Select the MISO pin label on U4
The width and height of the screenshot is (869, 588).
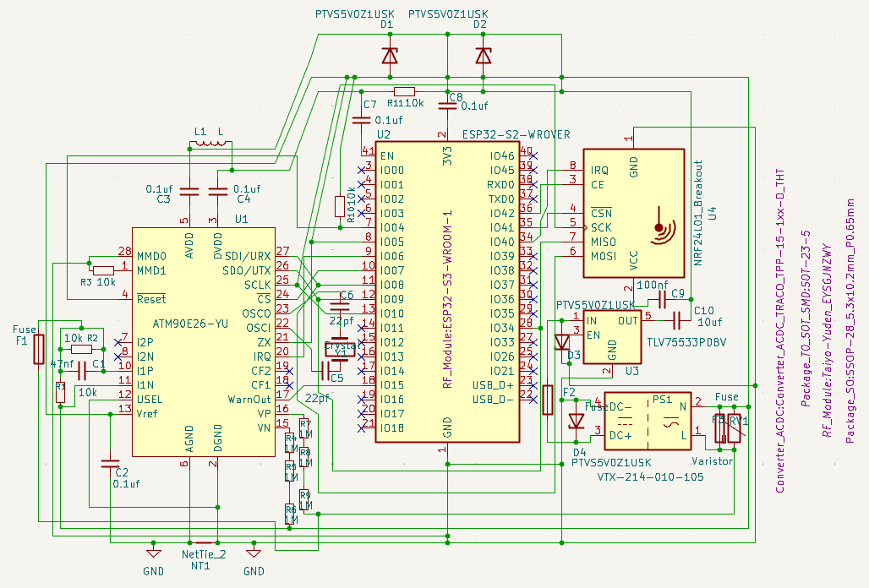(603, 242)
